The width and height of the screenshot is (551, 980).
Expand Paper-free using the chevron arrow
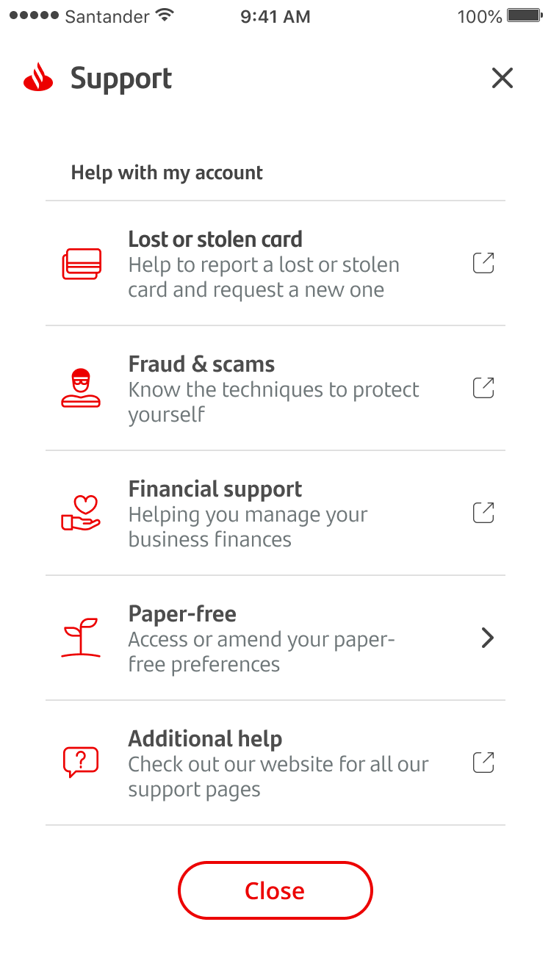point(487,638)
